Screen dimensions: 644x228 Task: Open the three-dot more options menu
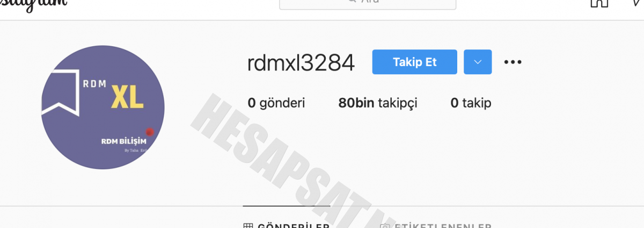pos(513,62)
